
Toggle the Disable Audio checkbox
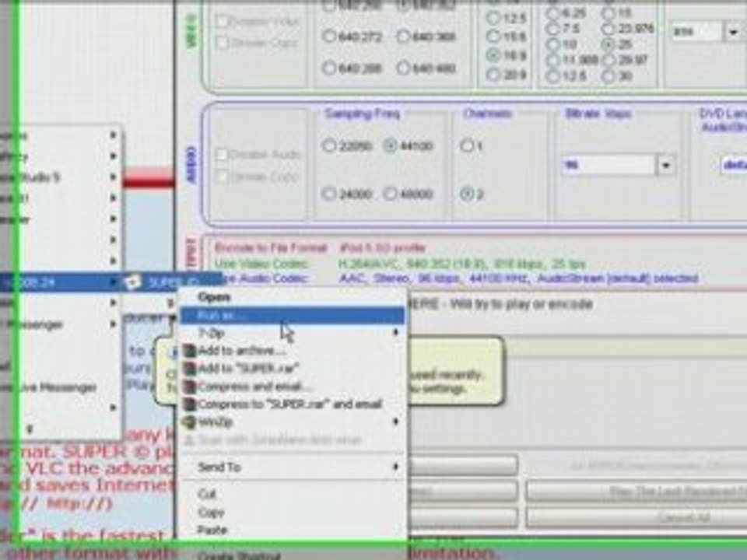[222, 155]
